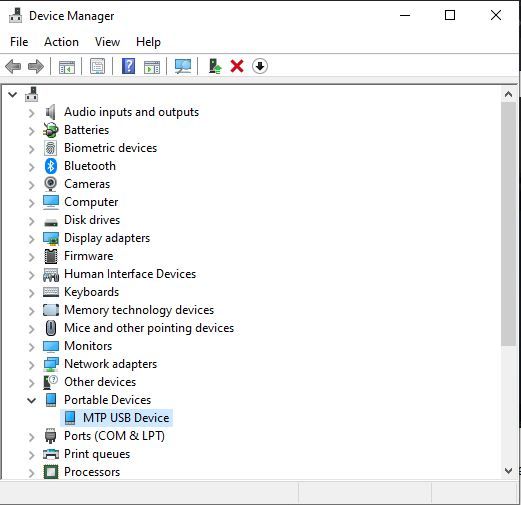Click the blue Help question mark icon
521x505 pixels.
(128, 66)
